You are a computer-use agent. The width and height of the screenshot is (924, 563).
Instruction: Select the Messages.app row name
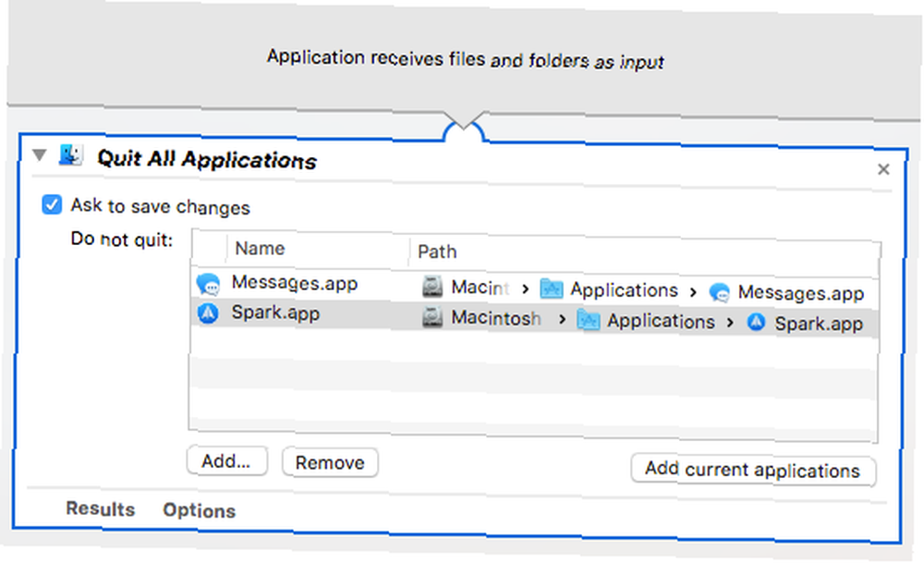point(294,283)
